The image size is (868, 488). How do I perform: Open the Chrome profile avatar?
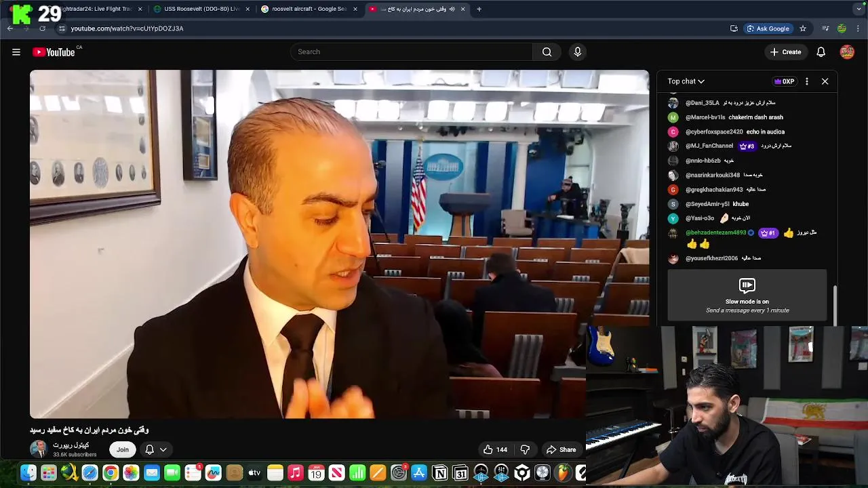(x=842, y=28)
